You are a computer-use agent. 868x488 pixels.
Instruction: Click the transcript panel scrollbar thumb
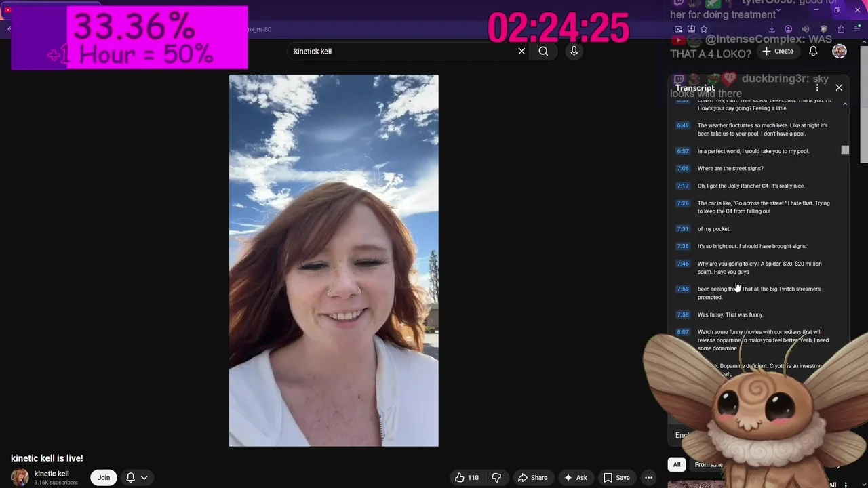pyautogui.click(x=845, y=150)
